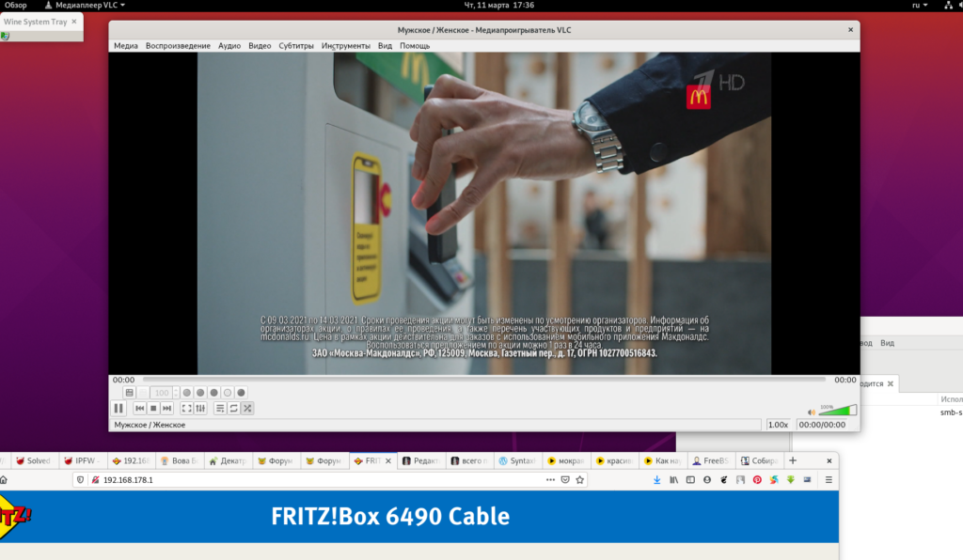Click the network icon in top panel
The height and width of the screenshot is (560, 963).
[948, 5]
